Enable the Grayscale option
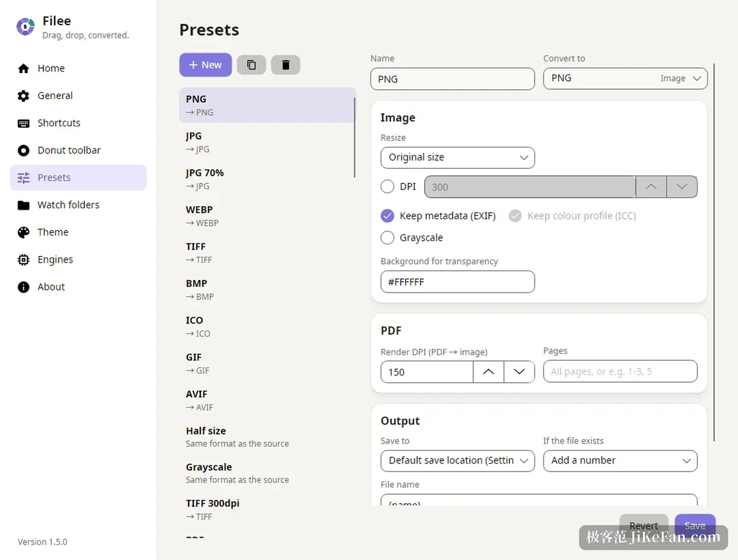The width and height of the screenshot is (738, 560). (387, 238)
